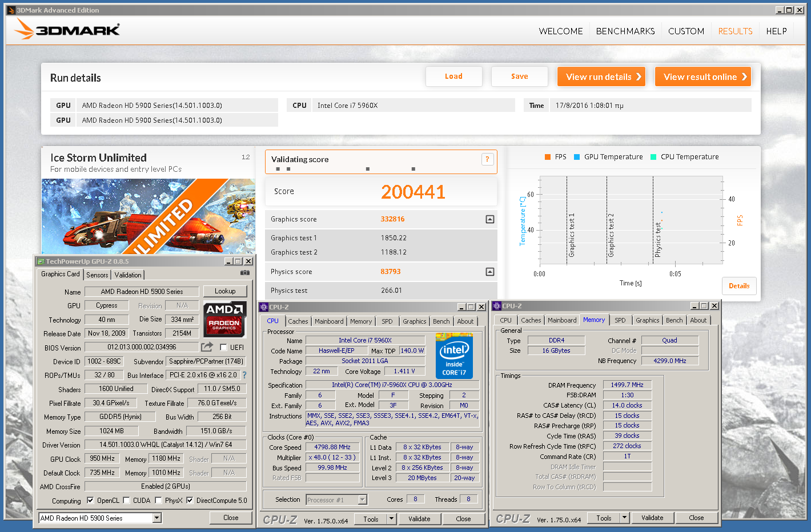
Task: Click the 3DMark logo
Action: (x=67, y=29)
